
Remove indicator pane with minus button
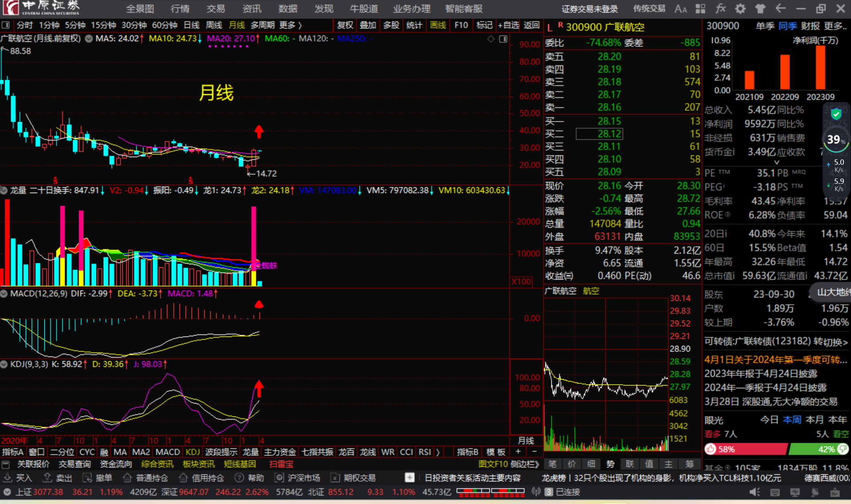tap(534, 452)
